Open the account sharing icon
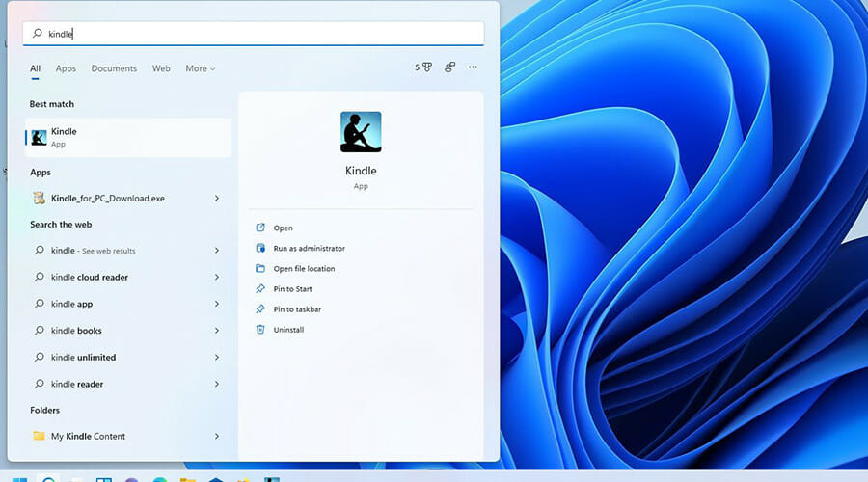868x482 pixels. coord(450,67)
